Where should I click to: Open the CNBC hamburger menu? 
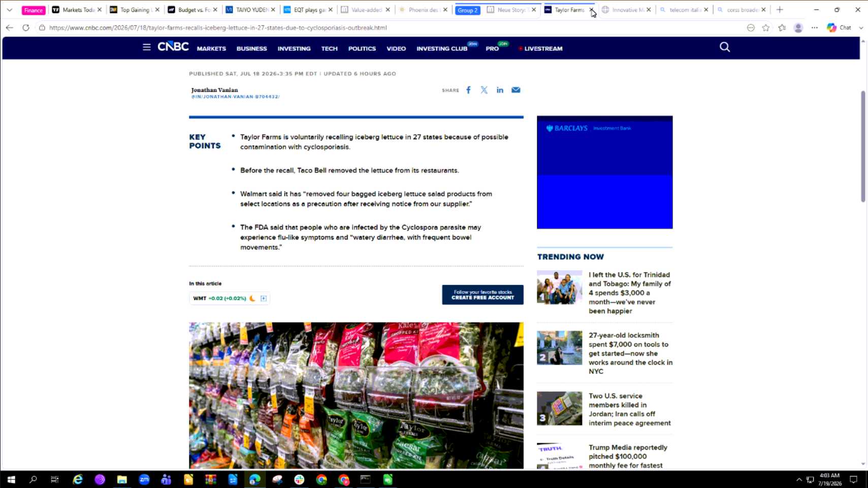click(146, 47)
